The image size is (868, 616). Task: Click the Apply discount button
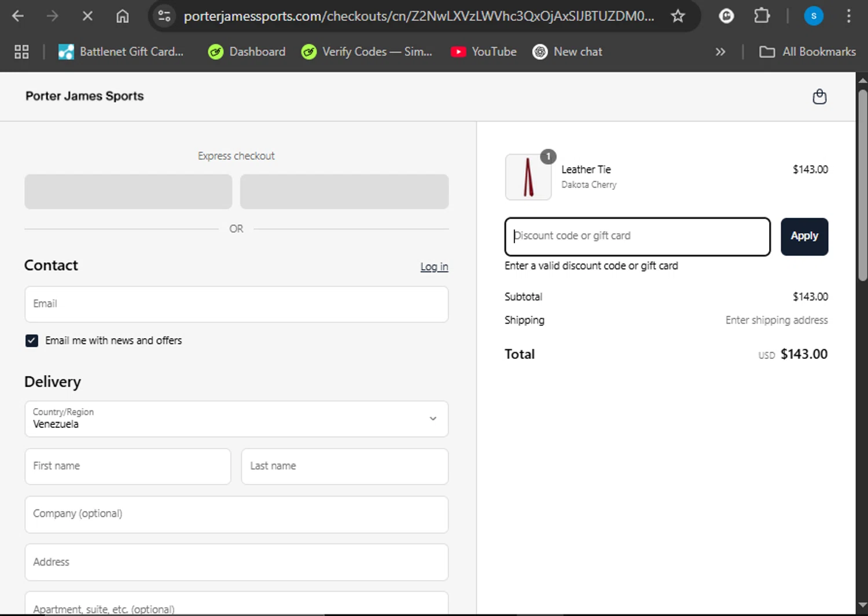pyautogui.click(x=804, y=236)
